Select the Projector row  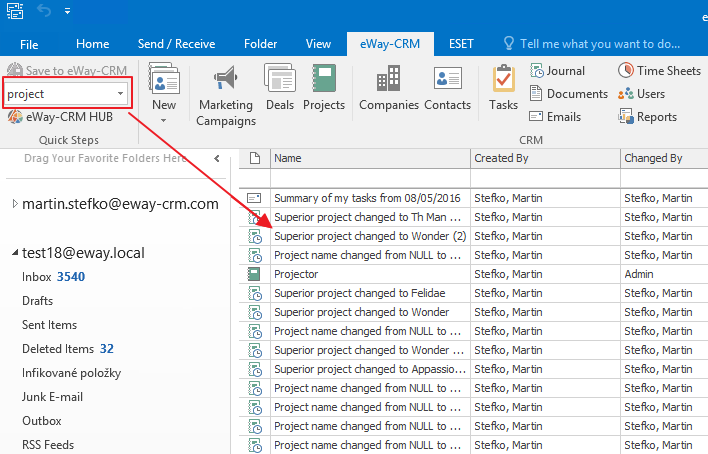(296, 274)
